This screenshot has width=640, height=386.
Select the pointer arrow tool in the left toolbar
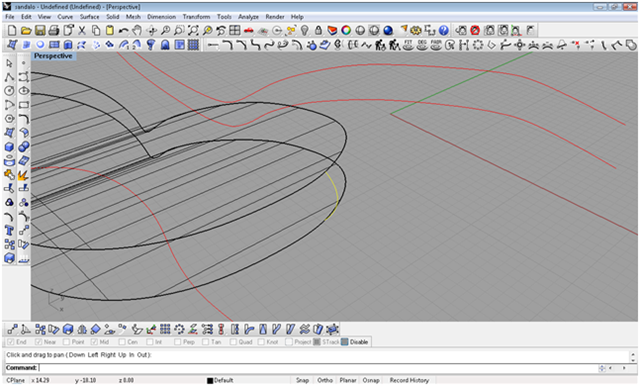pos(9,63)
